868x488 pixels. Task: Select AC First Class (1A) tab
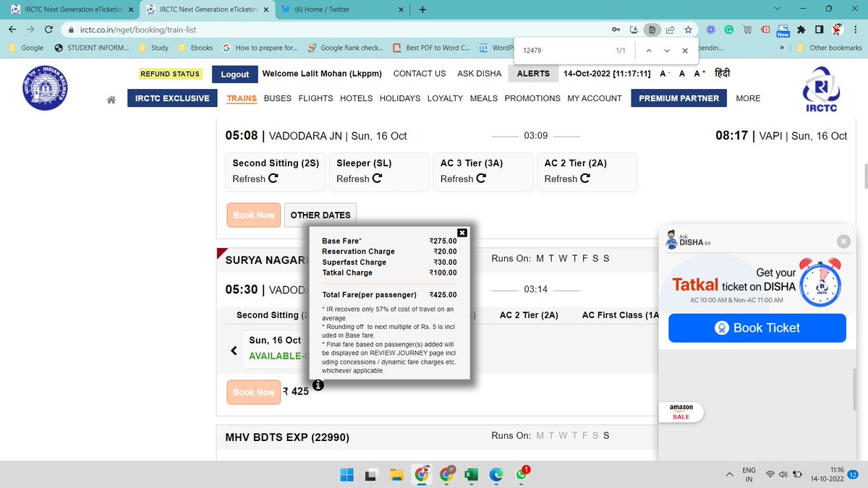coord(621,315)
